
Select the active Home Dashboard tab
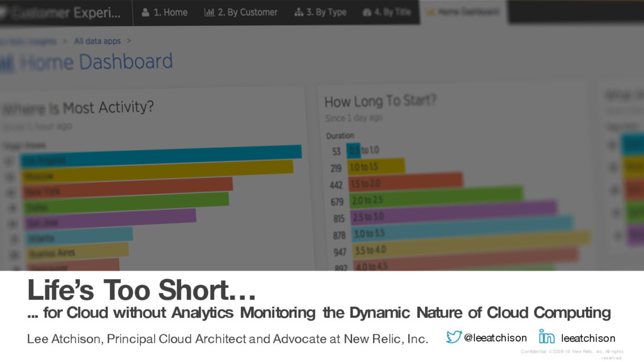464,13
